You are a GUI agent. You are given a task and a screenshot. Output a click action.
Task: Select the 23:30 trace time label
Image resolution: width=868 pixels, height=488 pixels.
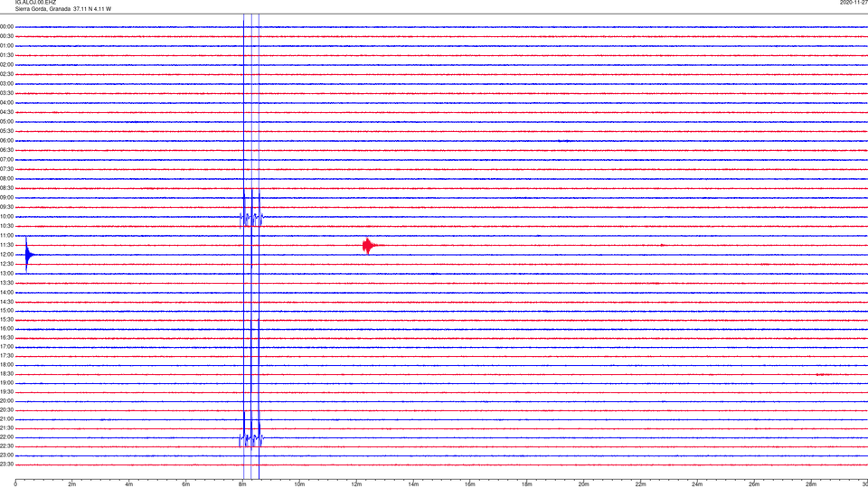pyautogui.click(x=6, y=465)
